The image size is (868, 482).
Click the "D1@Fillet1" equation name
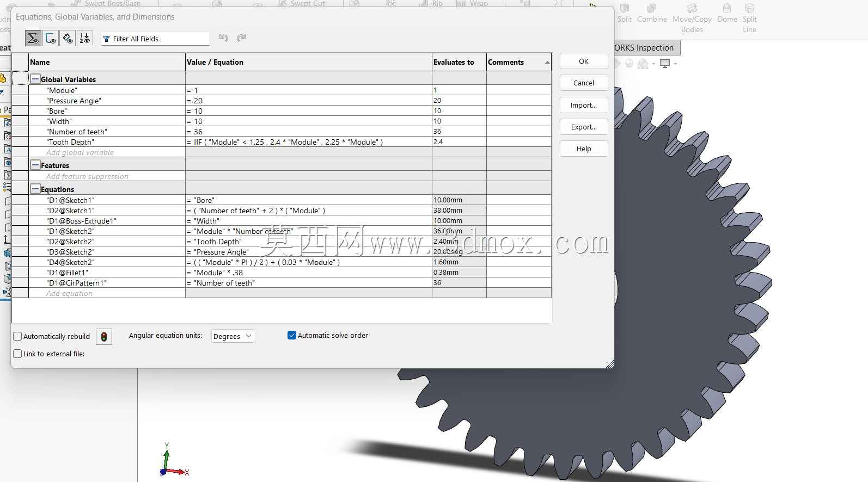pyautogui.click(x=68, y=273)
